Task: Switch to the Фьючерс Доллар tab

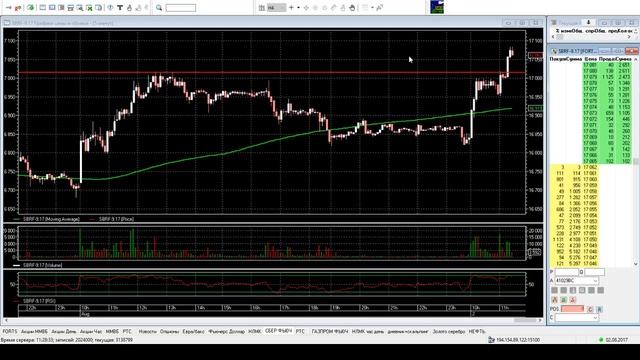Action: coord(227,331)
